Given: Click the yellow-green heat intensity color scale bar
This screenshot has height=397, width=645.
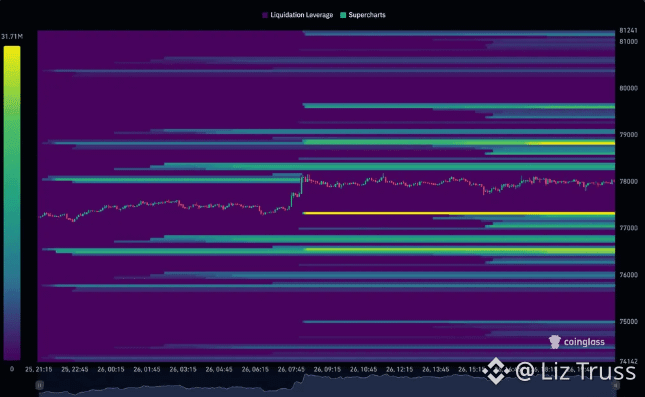Looking at the screenshot, I should (12, 203).
